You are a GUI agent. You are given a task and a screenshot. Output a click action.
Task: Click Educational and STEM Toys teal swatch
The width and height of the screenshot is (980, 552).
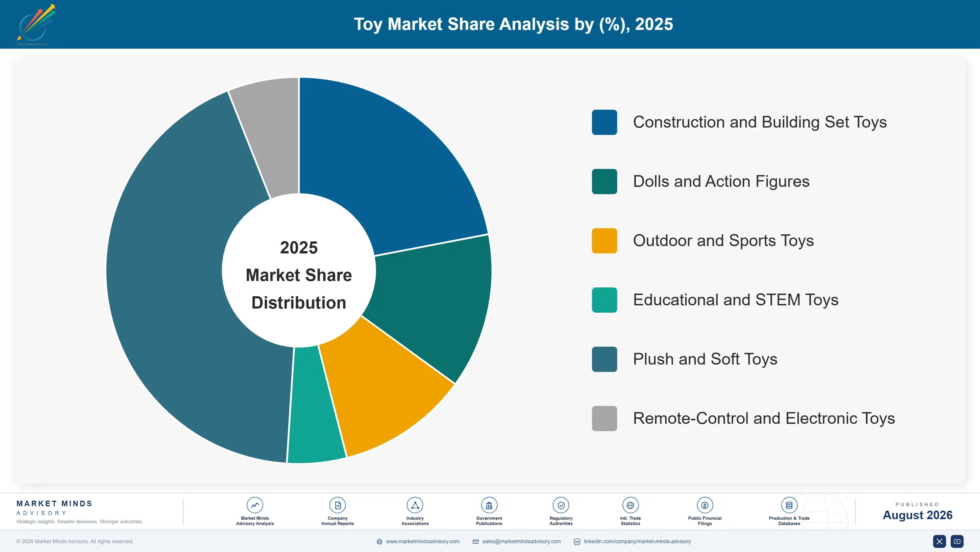pos(605,300)
